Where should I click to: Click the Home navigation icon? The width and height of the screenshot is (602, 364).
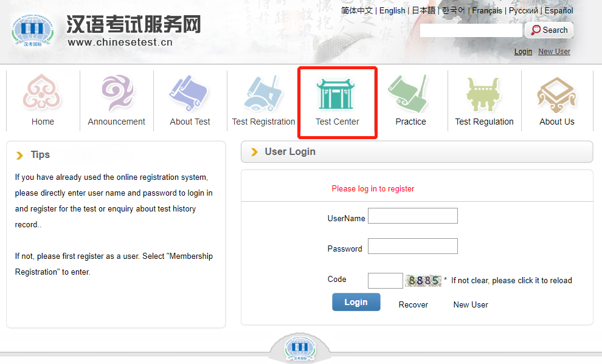point(43,93)
